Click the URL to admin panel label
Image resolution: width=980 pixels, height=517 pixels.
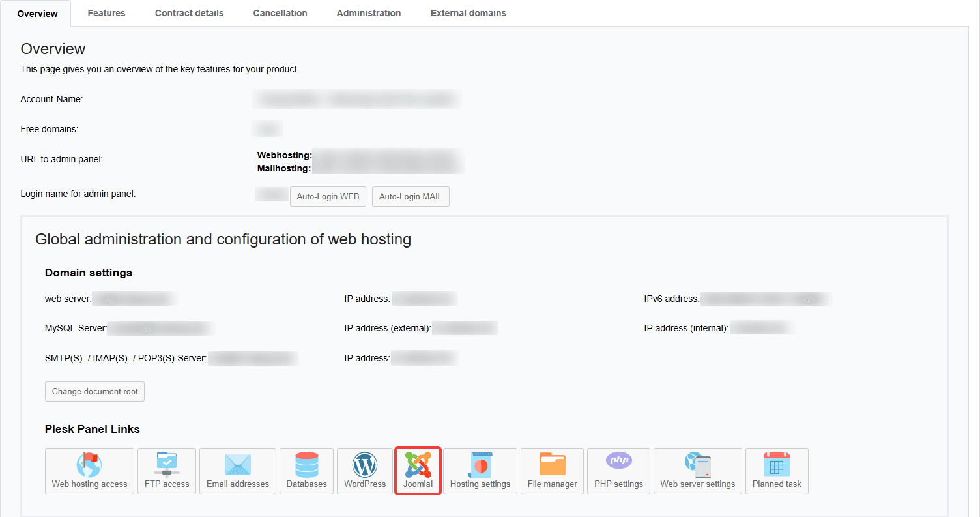62,159
